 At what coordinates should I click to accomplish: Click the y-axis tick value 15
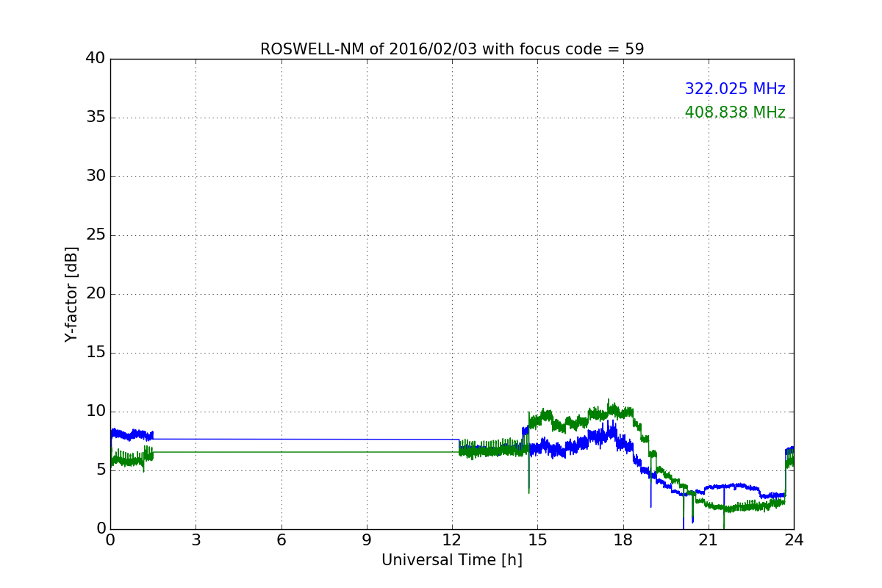coord(96,352)
